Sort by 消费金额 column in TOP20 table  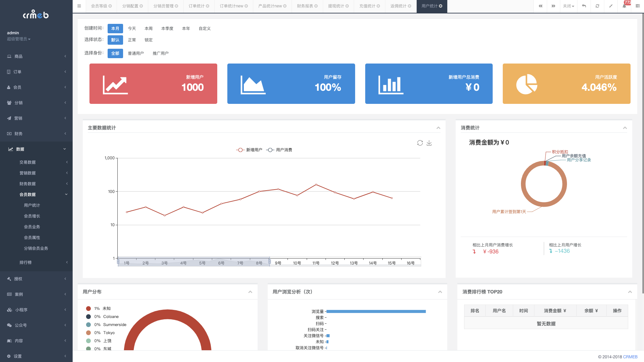tap(555, 310)
